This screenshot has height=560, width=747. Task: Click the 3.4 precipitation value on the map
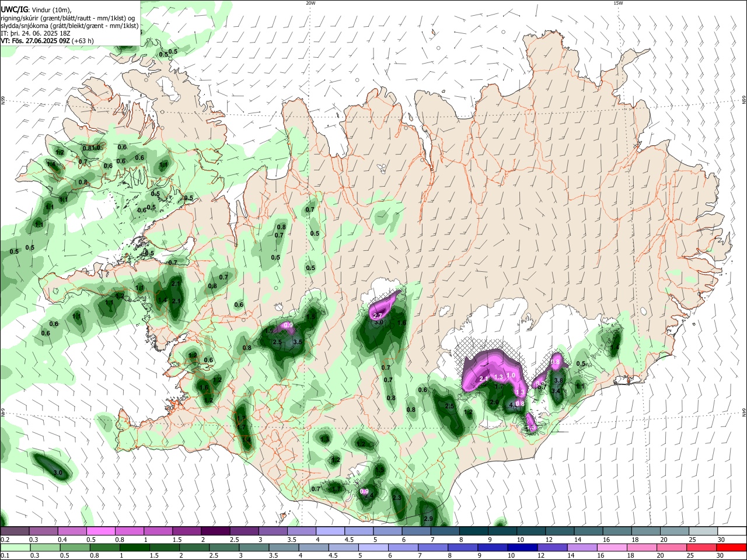tap(556, 391)
